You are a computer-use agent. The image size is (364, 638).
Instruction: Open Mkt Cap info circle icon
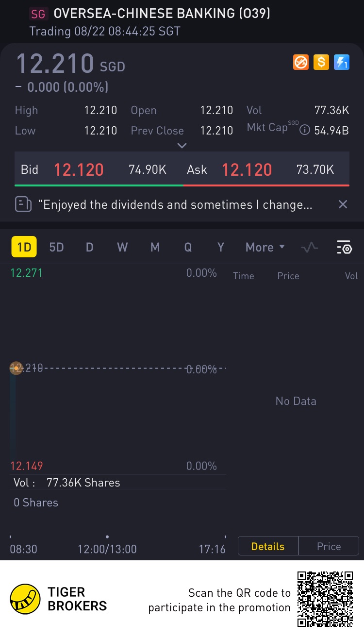tap(304, 130)
